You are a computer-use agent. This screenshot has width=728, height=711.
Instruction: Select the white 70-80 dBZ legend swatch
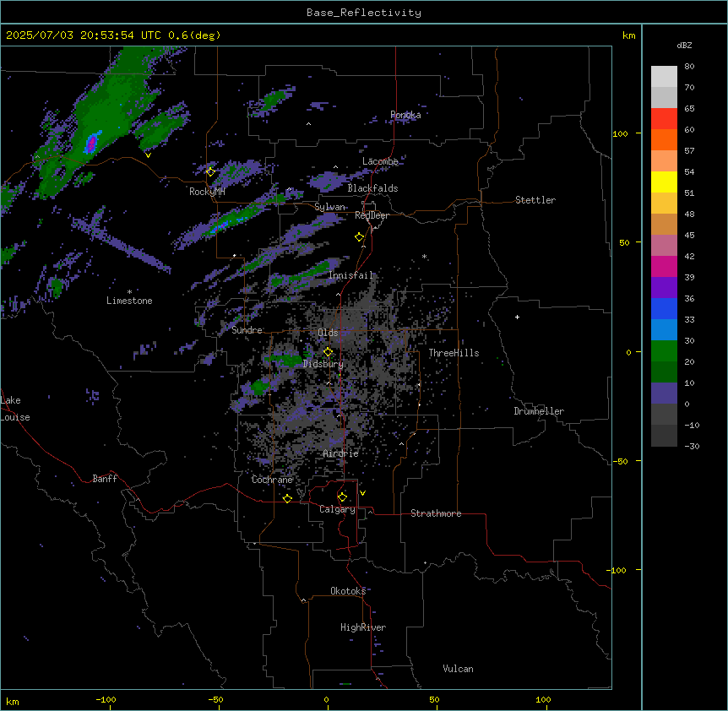664,77
